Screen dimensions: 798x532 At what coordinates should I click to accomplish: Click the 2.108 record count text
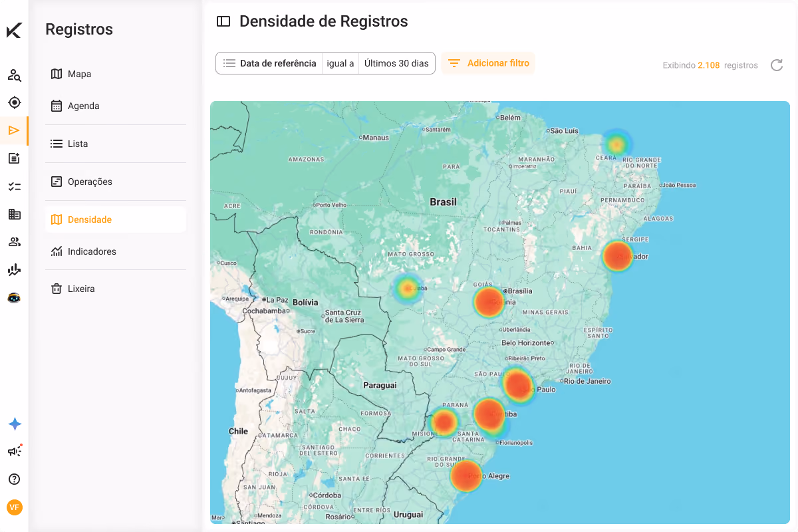tap(708, 65)
